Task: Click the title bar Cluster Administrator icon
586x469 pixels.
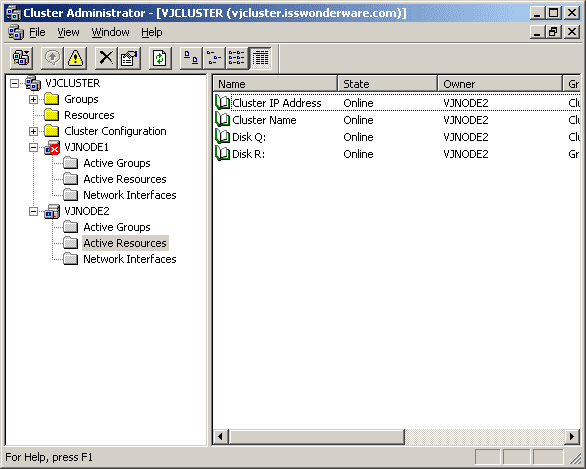Action: [13, 13]
